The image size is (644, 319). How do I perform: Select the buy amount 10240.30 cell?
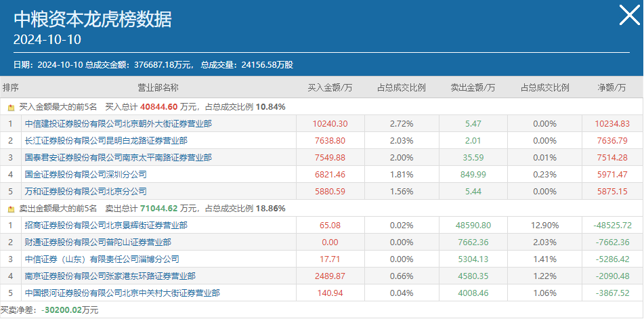pyautogui.click(x=330, y=123)
